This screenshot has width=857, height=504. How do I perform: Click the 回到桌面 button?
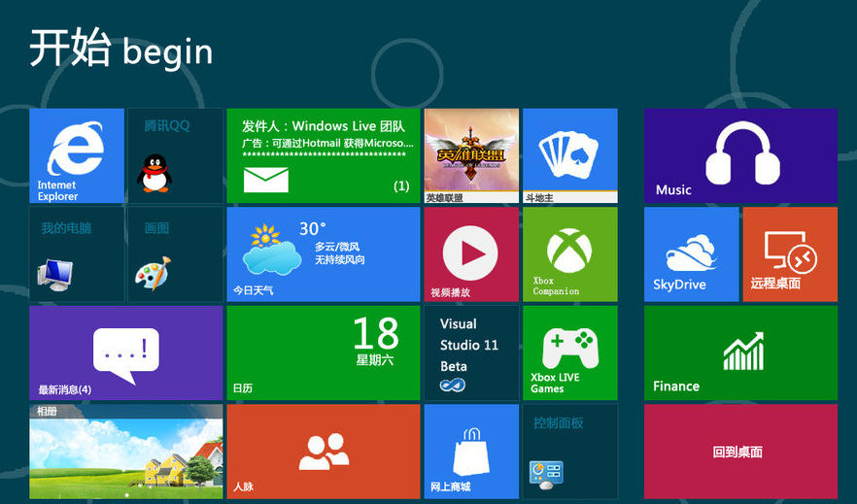tap(739, 452)
